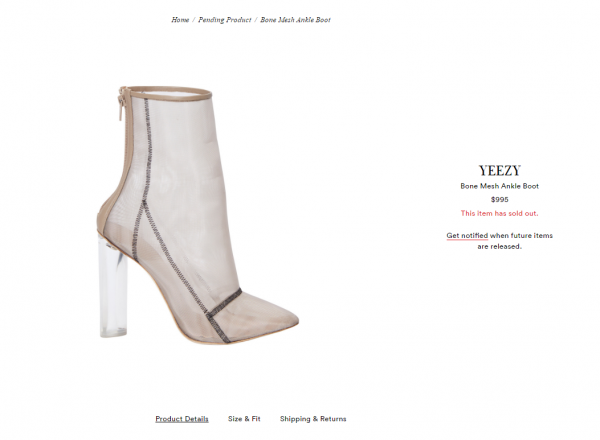Click the Bone Mesh Ankle Boot breadcrumb
The height and width of the screenshot is (440, 600).
[295, 20]
